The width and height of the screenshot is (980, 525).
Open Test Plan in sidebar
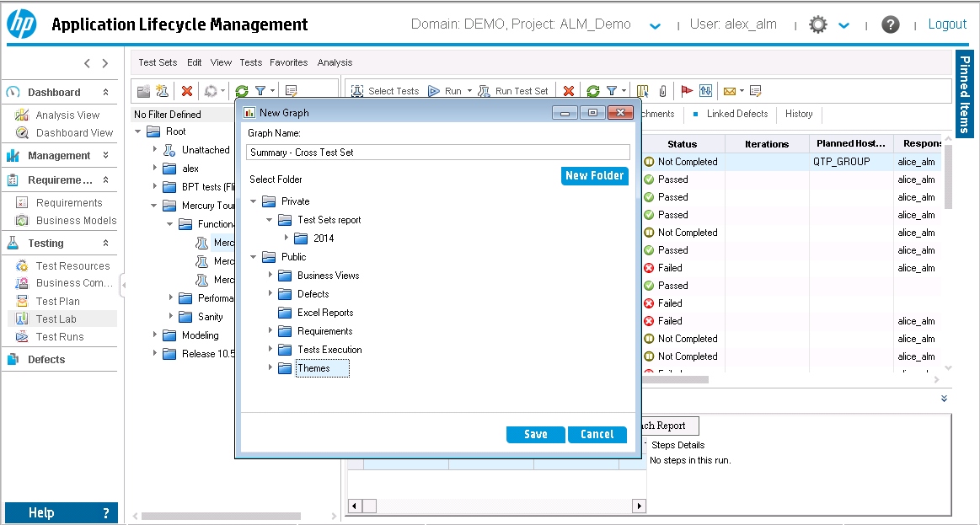pyautogui.click(x=57, y=301)
